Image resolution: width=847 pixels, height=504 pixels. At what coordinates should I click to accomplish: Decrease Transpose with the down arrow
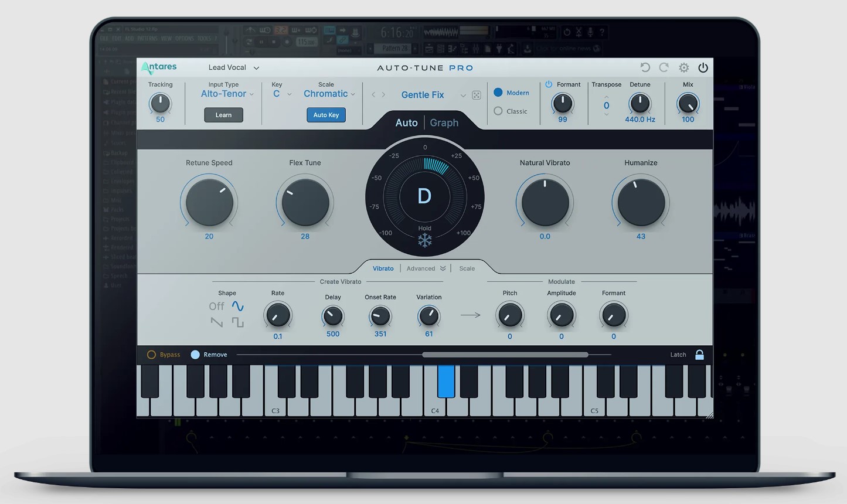606,114
